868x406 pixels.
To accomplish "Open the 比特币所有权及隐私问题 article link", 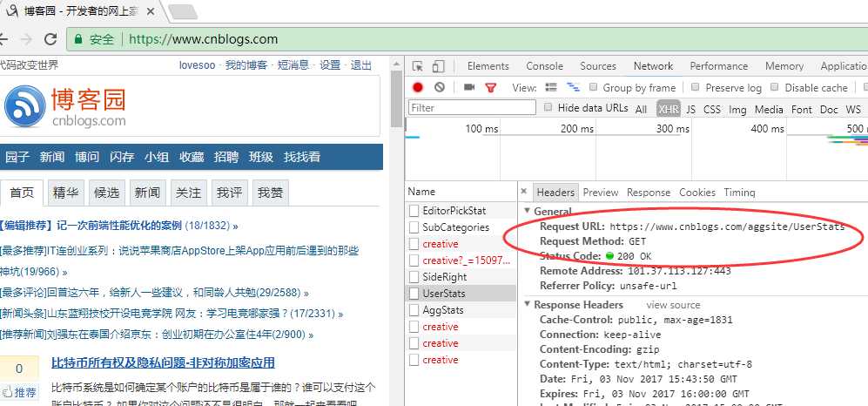I will pyautogui.click(x=164, y=362).
